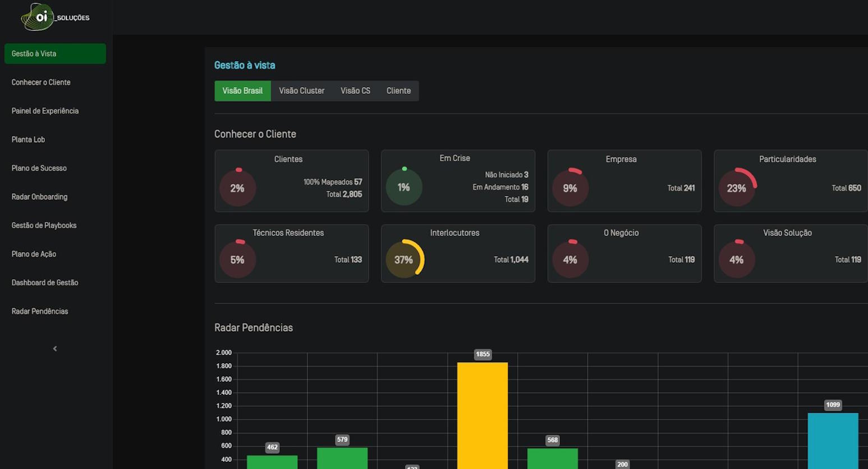868x469 pixels.
Task: Click the Em Crise 1% progress ring
Action: click(404, 187)
